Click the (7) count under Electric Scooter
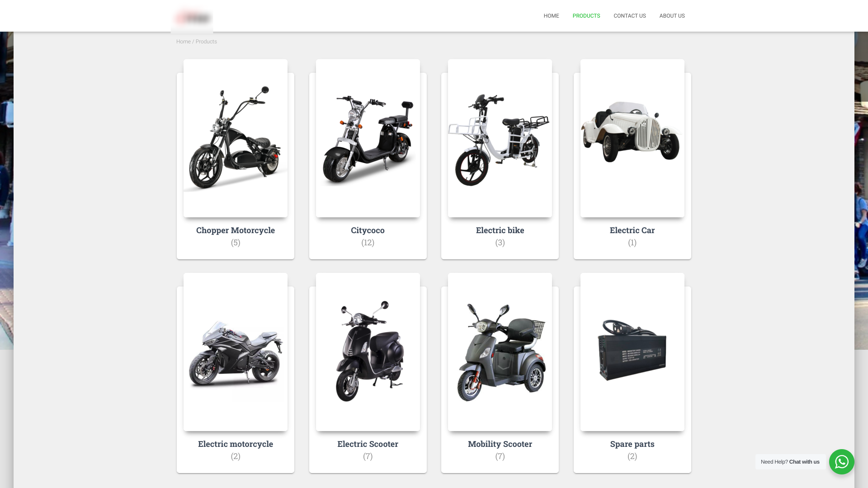The image size is (868, 488). pyautogui.click(x=368, y=456)
